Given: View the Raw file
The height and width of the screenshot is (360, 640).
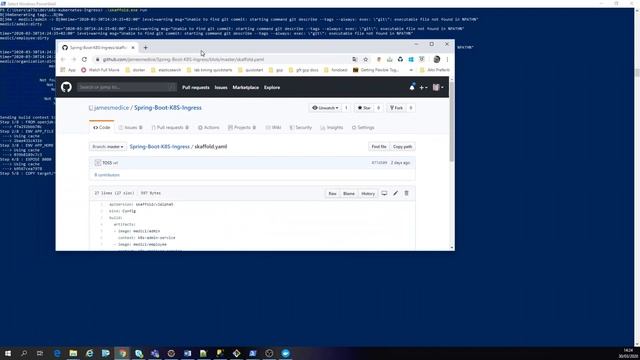Looking at the screenshot, I should pos(333,193).
